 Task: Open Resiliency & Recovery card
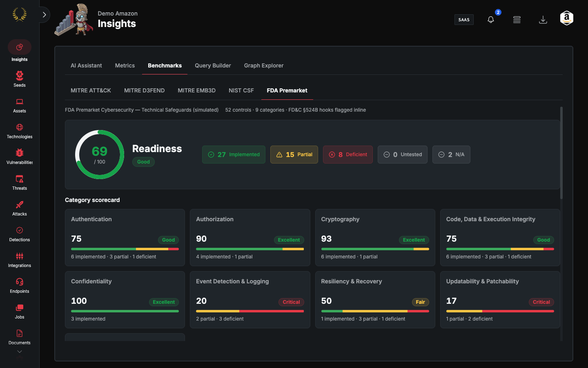(375, 300)
